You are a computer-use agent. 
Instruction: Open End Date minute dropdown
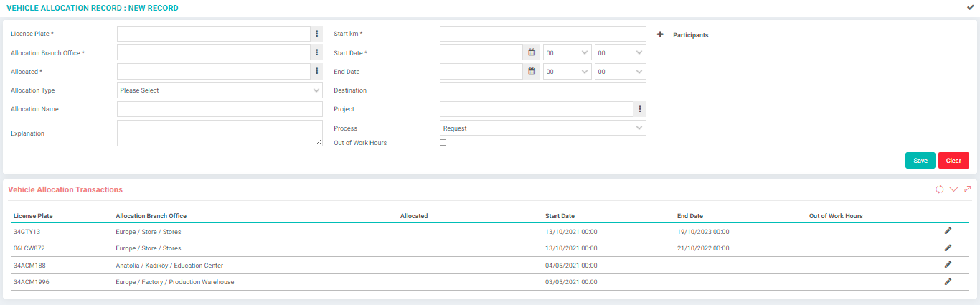click(621, 71)
